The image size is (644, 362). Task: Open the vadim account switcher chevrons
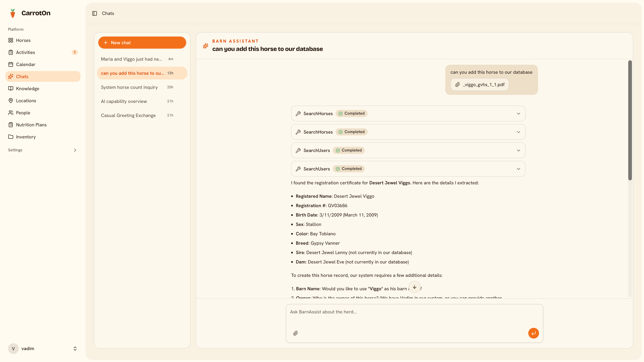coord(75,349)
